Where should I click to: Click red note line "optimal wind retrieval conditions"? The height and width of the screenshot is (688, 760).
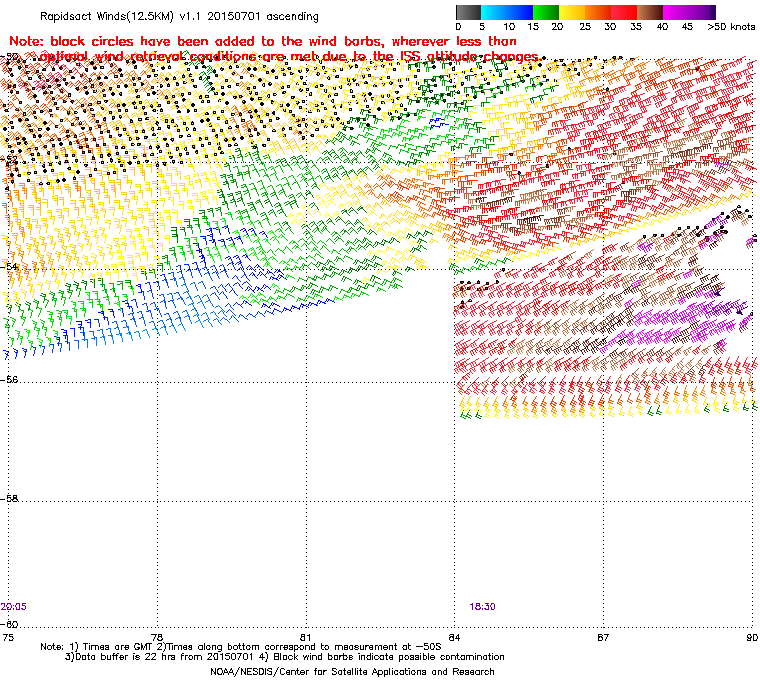290,57
